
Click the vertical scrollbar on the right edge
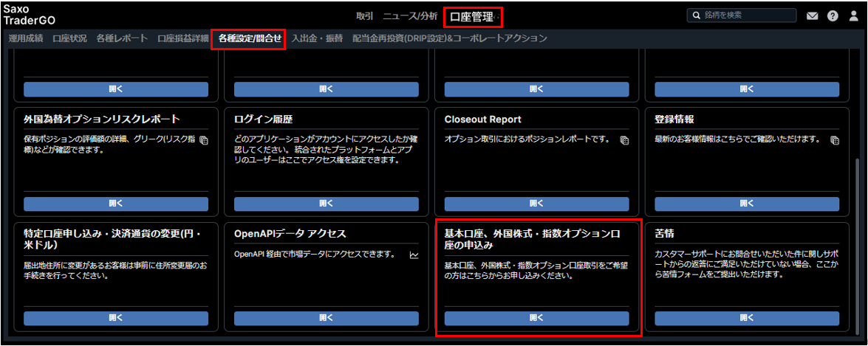[x=858, y=245]
